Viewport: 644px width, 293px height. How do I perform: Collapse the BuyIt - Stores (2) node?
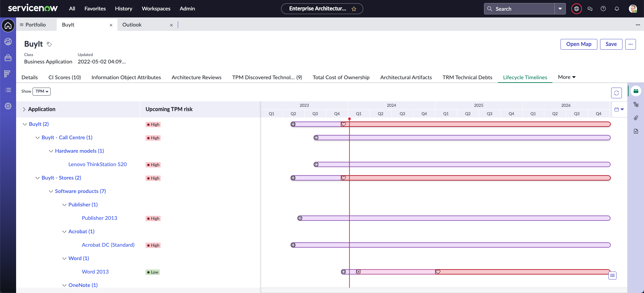tap(38, 178)
